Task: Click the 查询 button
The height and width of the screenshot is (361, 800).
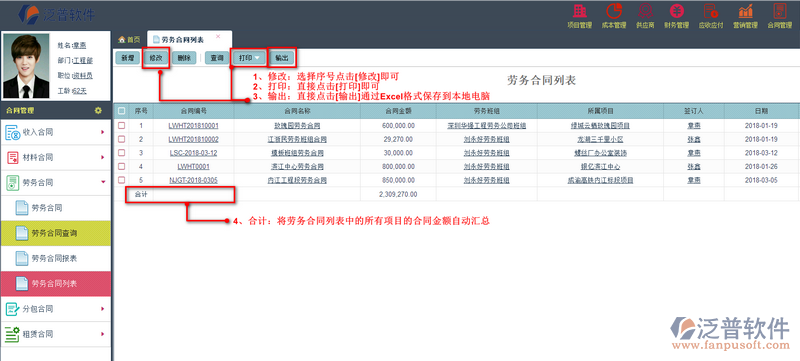Action: [x=217, y=58]
